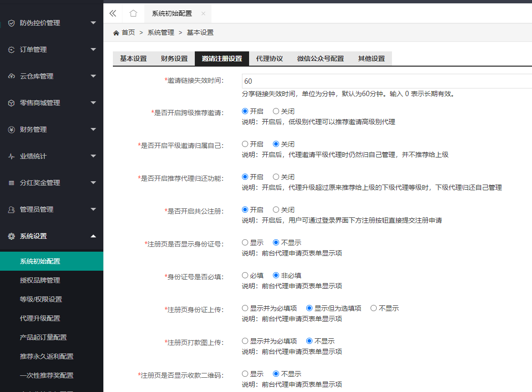Focus the 邀请链接失效时间 input field

(x=387, y=81)
